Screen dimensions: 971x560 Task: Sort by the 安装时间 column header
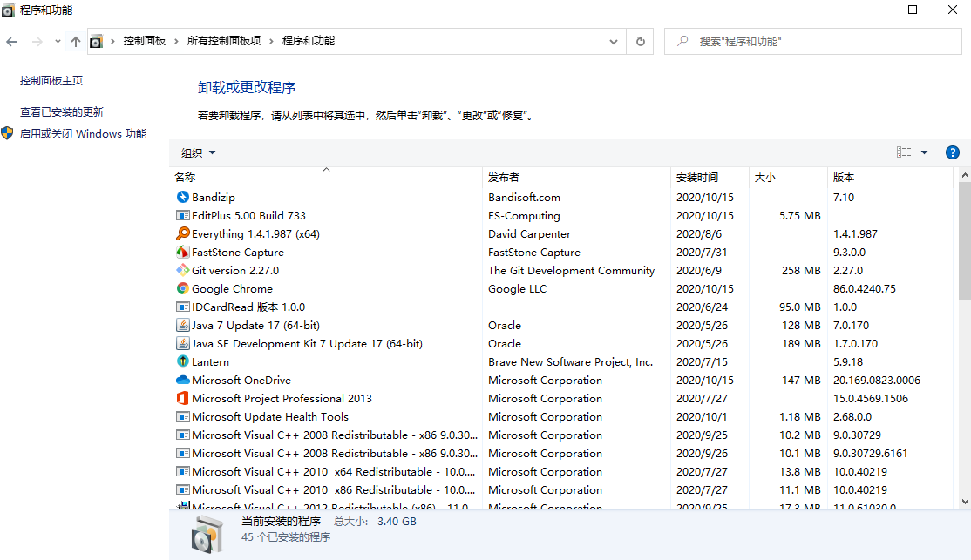pyautogui.click(x=710, y=177)
